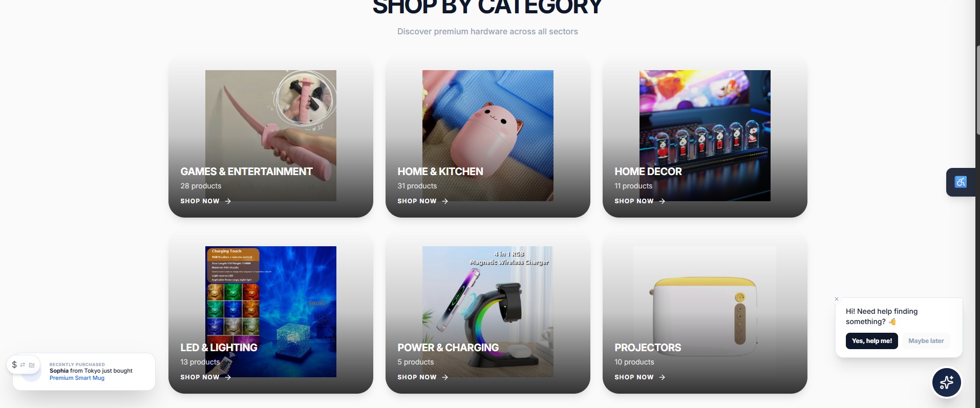This screenshot has height=408, width=980.
Task: Select the Home Decor category title
Action: (648, 171)
